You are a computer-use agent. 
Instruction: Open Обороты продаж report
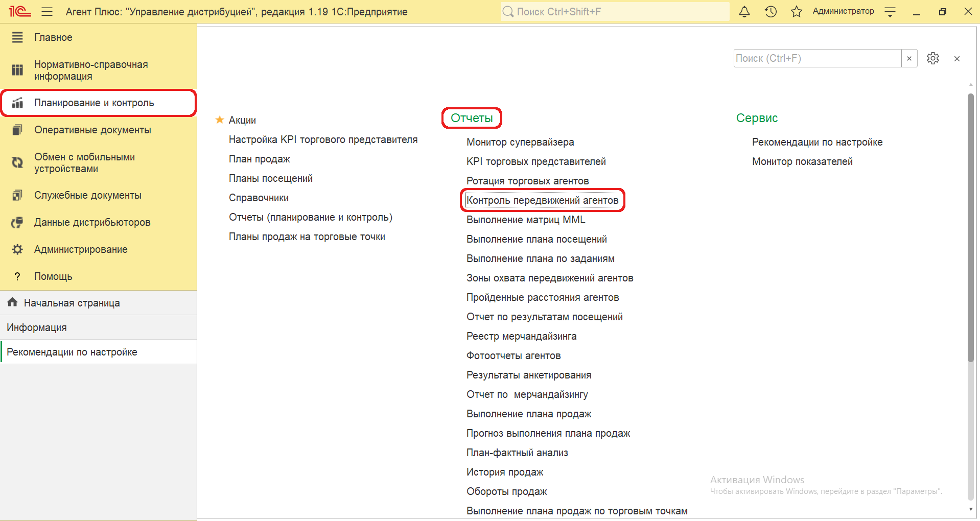pyautogui.click(x=506, y=491)
